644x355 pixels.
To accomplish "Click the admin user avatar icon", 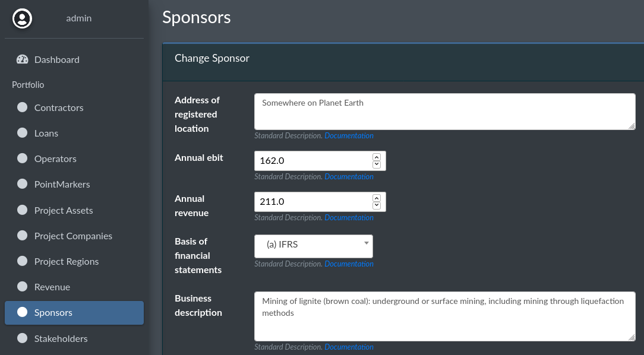I will coord(23,18).
